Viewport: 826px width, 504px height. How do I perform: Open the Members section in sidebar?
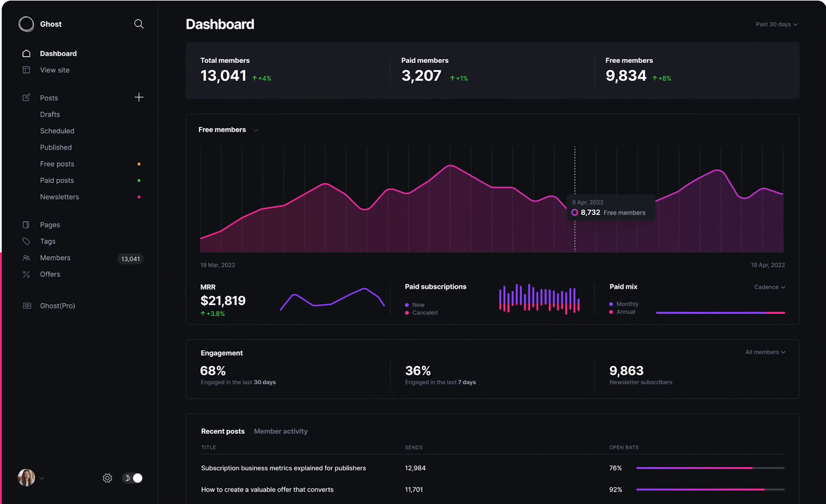(x=55, y=258)
